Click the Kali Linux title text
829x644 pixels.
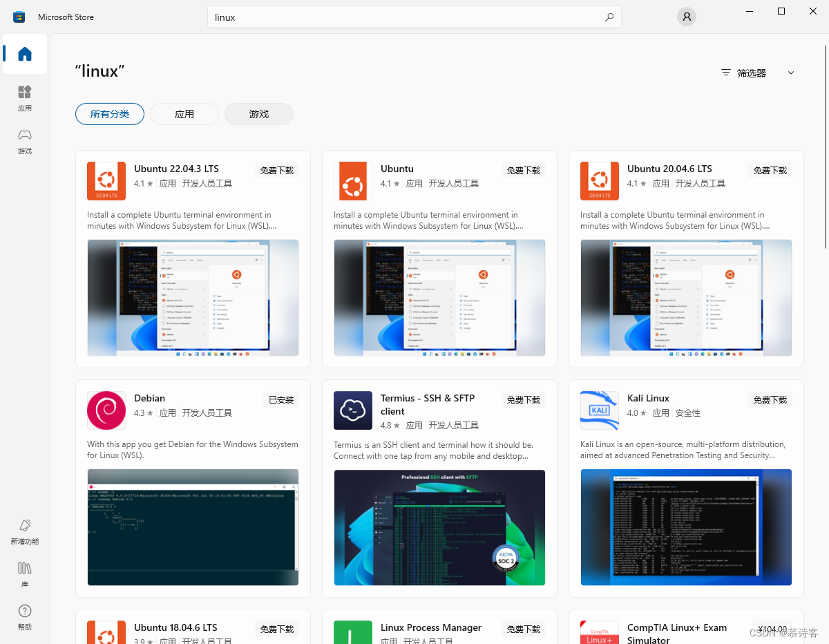(x=648, y=398)
